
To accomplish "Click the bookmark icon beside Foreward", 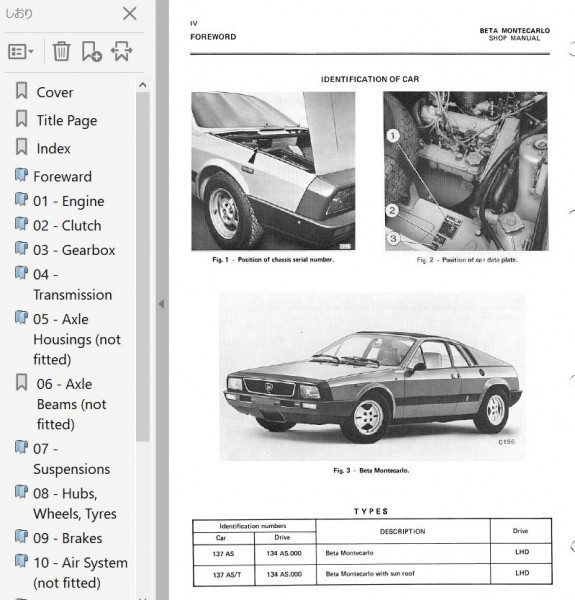I will 21,175.
